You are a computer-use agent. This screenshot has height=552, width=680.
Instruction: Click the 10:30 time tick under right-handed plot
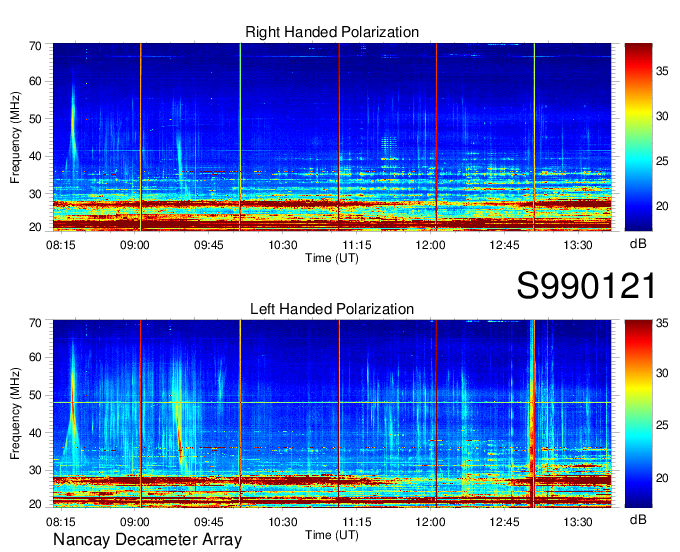click(283, 245)
